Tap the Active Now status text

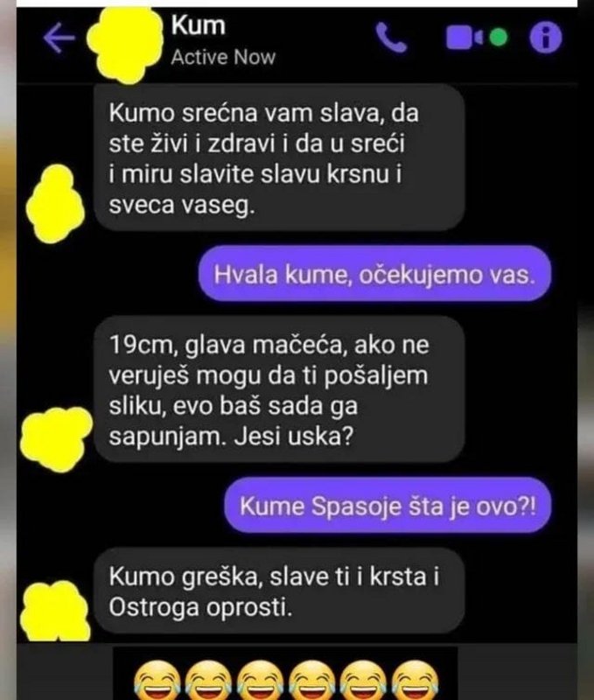223,57
